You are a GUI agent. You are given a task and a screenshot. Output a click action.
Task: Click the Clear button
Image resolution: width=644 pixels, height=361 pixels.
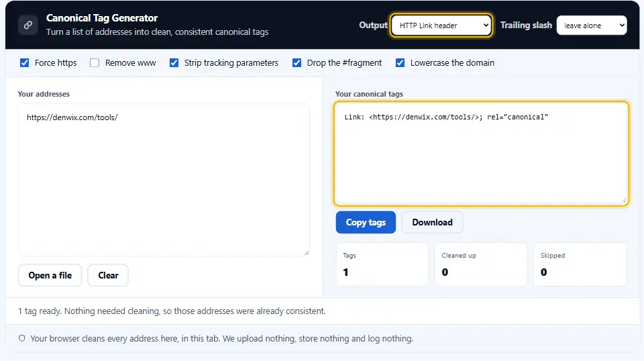pyautogui.click(x=108, y=275)
